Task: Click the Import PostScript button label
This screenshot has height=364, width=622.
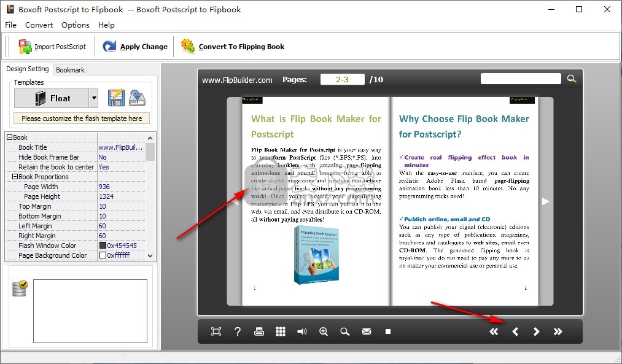Action: pos(60,47)
